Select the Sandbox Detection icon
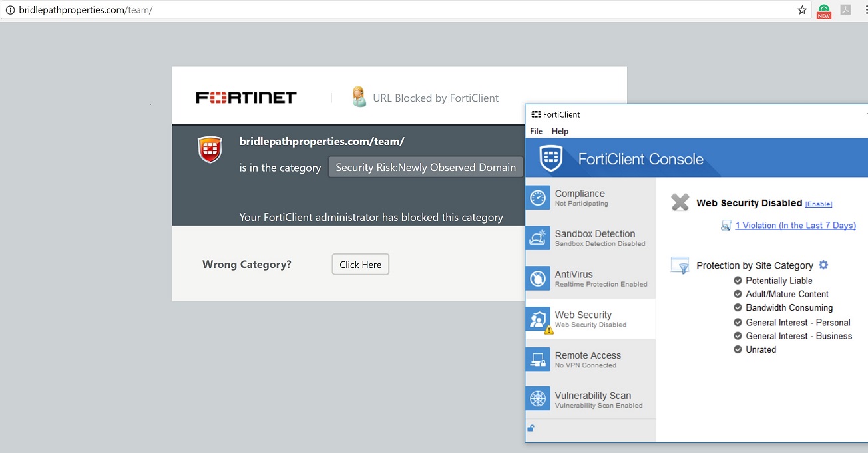This screenshot has width=868, height=453. point(538,238)
